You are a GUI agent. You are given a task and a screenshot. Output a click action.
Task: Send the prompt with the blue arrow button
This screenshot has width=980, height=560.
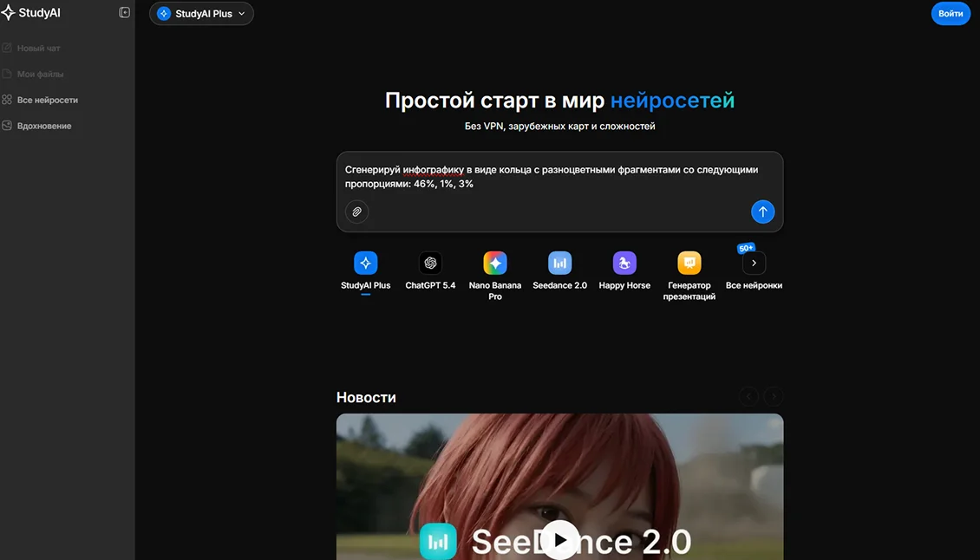[x=762, y=212]
